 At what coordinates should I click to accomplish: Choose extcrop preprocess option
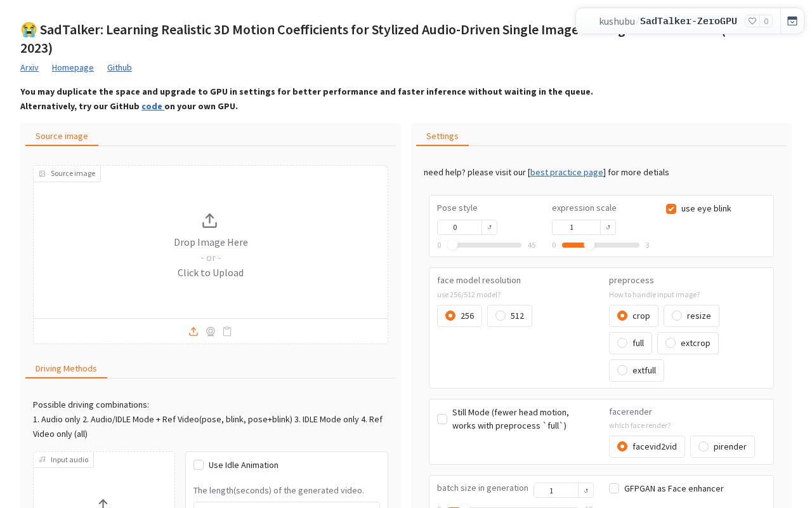pyautogui.click(x=688, y=343)
